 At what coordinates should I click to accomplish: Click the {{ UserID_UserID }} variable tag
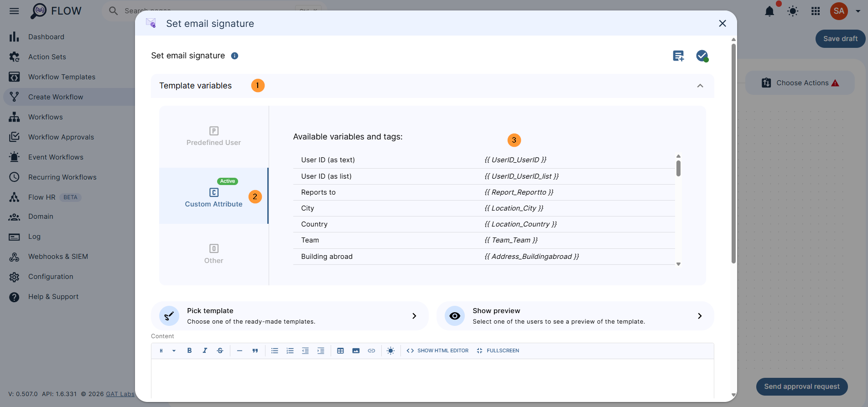click(515, 160)
